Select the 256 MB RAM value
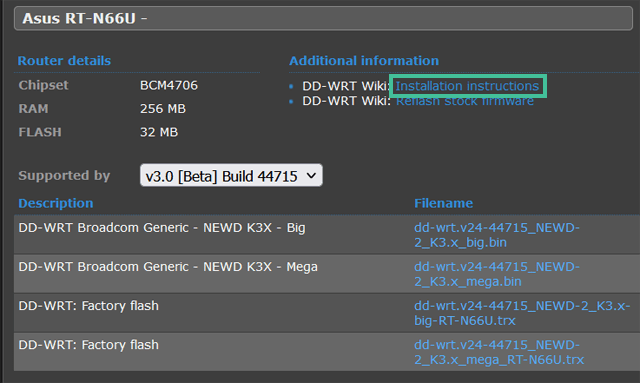The width and height of the screenshot is (640, 383). point(162,109)
